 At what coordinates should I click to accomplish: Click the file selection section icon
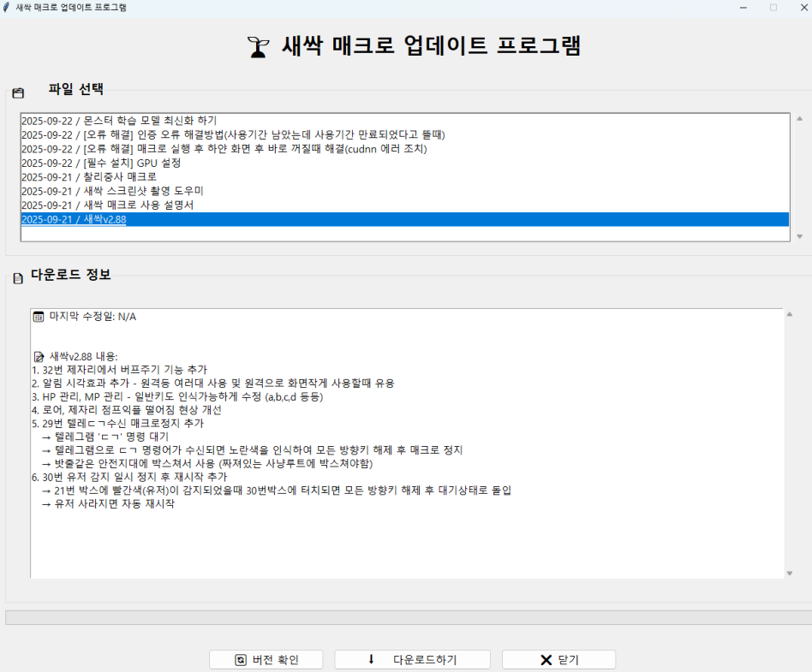click(18, 92)
